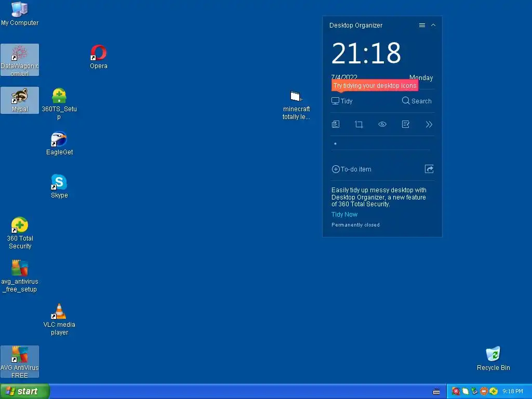Click the Tidy Now link
The image size is (532, 399).
pyautogui.click(x=344, y=215)
